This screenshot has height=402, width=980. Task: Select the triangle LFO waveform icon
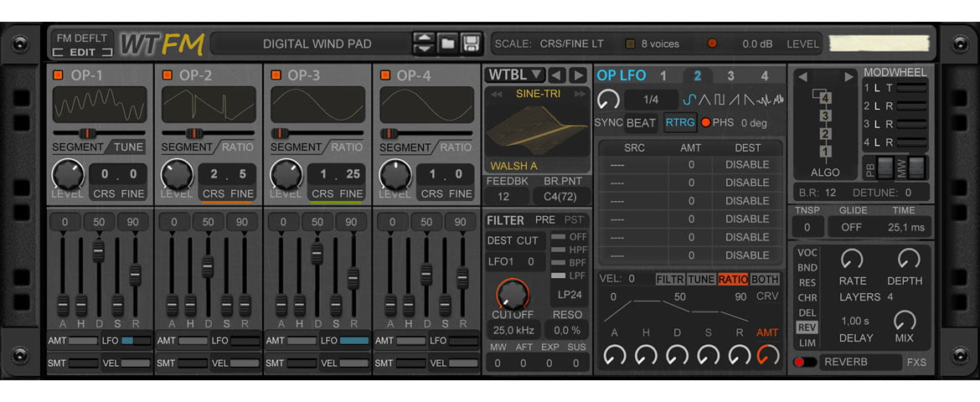pyautogui.click(x=704, y=100)
